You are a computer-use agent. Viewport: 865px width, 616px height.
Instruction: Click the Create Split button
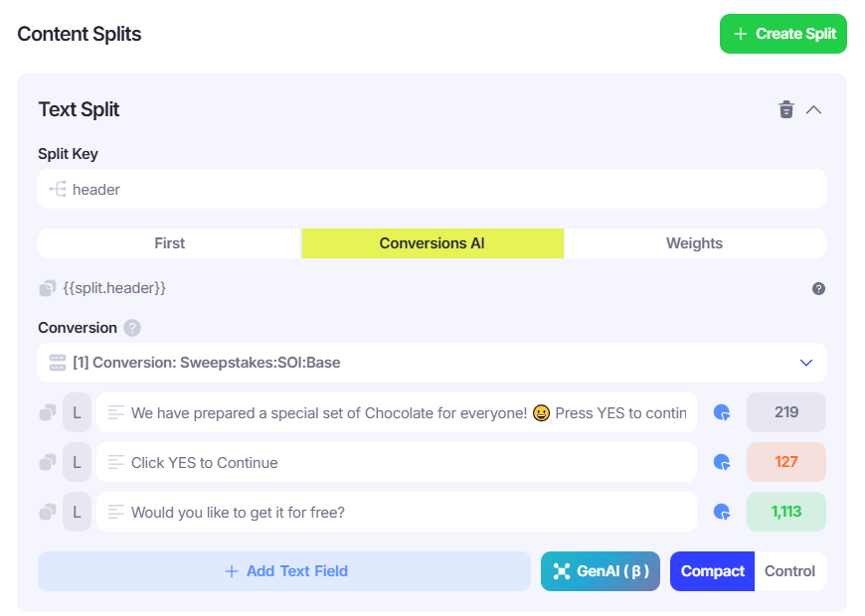782,34
